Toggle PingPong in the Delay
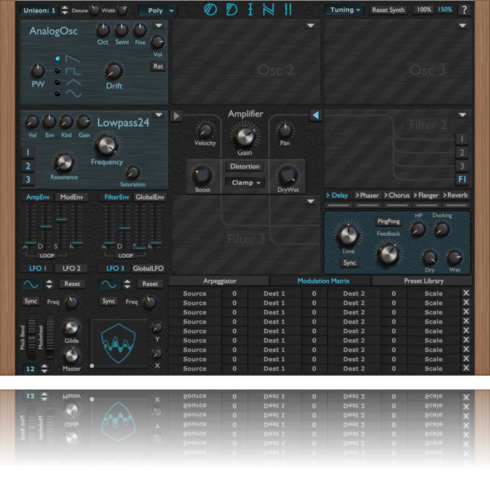The image size is (490, 480). coord(388,221)
